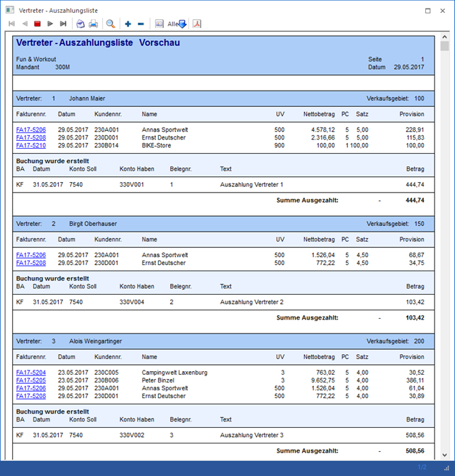Image resolution: width=455 pixels, height=476 pixels.
Task: Advance to next page in preview
Action: 50,24
